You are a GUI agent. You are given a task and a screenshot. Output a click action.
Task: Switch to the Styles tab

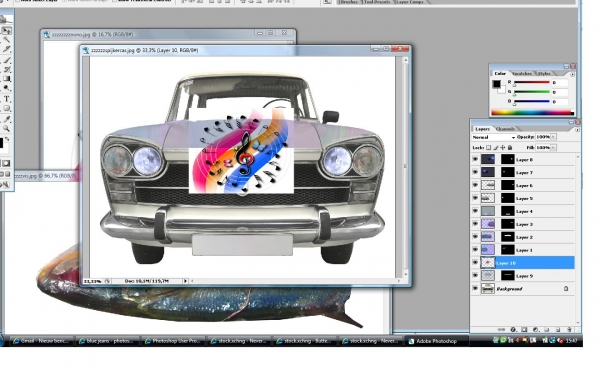pyautogui.click(x=545, y=73)
